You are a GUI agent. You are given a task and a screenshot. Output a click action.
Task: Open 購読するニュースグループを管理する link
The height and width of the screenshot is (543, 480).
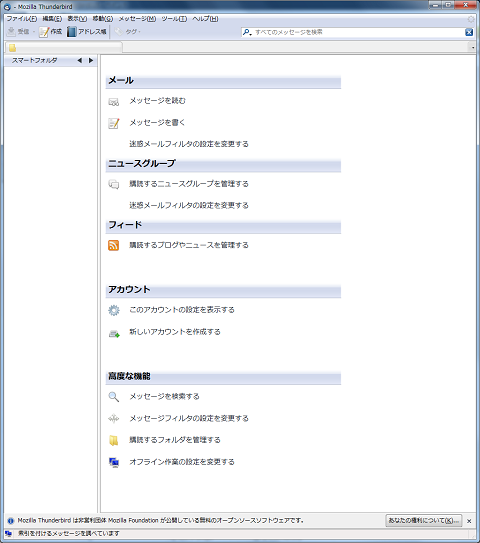[189, 184]
